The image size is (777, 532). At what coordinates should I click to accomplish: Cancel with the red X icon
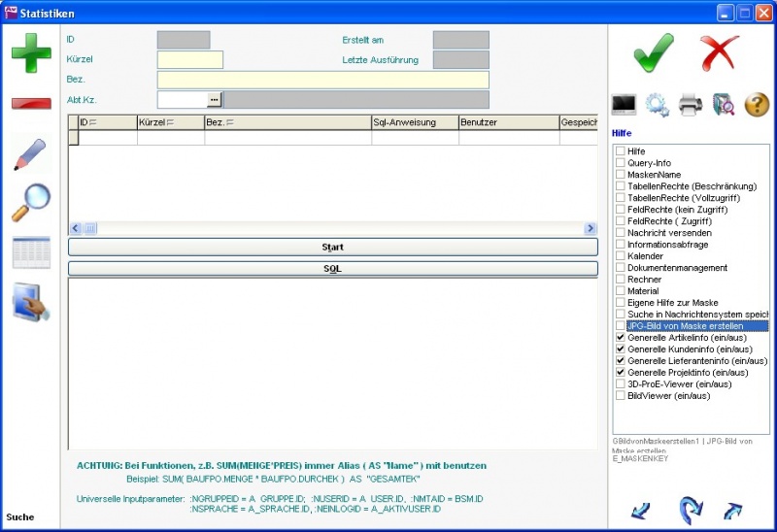tap(720, 51)
